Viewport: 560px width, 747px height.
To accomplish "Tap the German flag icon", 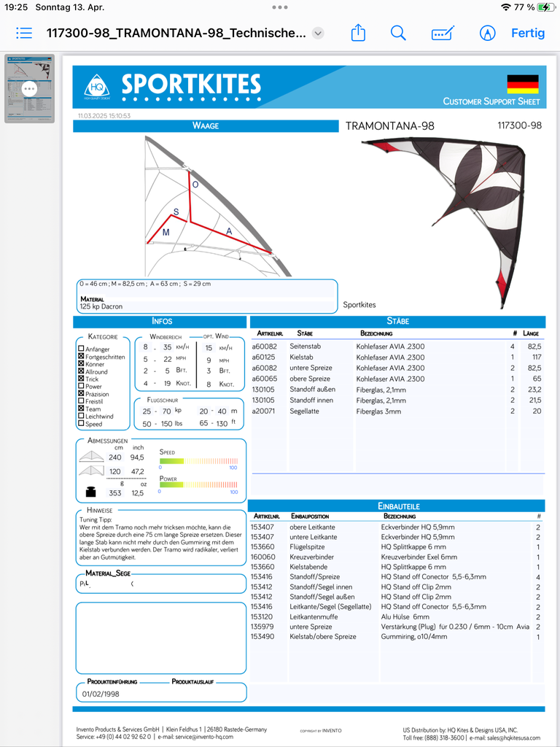I will point(522,83).
